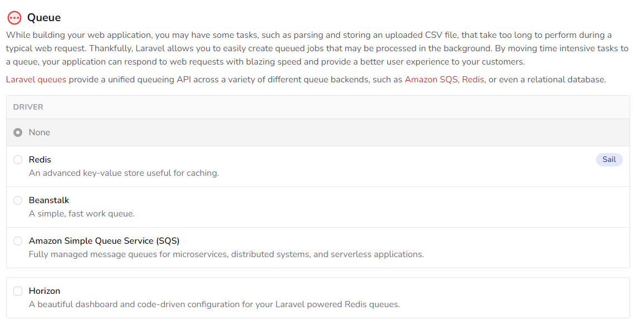The image size is (644, 330).
Task: Select the Beanstalk driver option
Action: pyautogui.click(x=17, y=200)
